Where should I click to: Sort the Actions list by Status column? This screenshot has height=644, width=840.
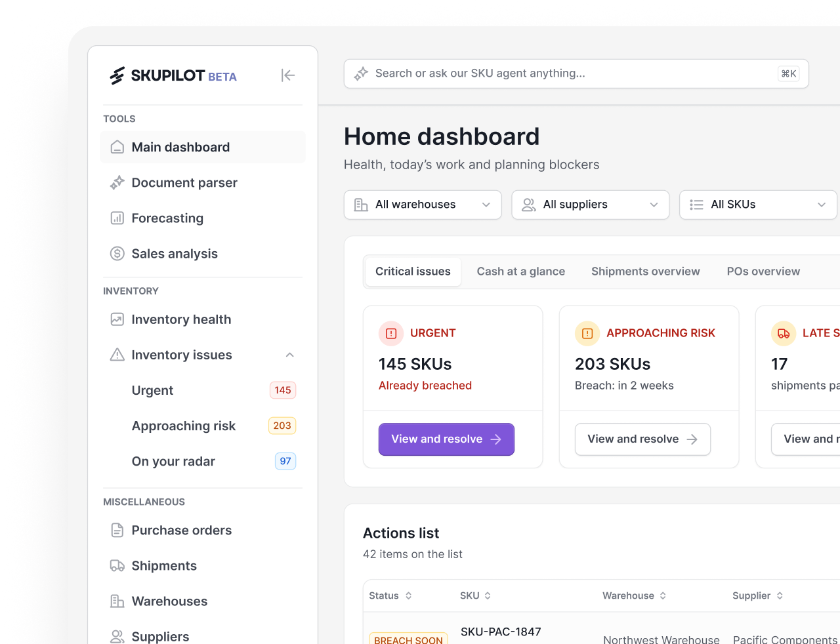tap(390, 595)
